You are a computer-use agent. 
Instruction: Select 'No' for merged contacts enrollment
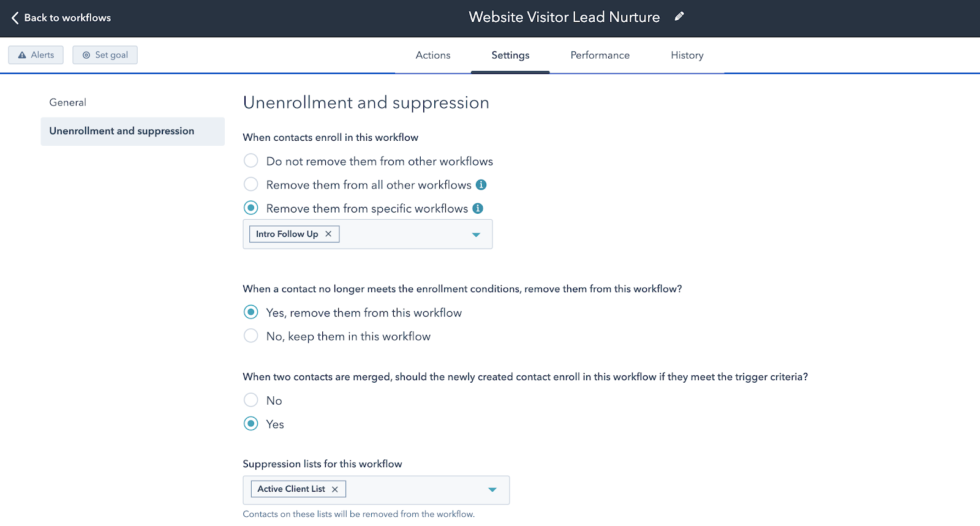(251, 400)
